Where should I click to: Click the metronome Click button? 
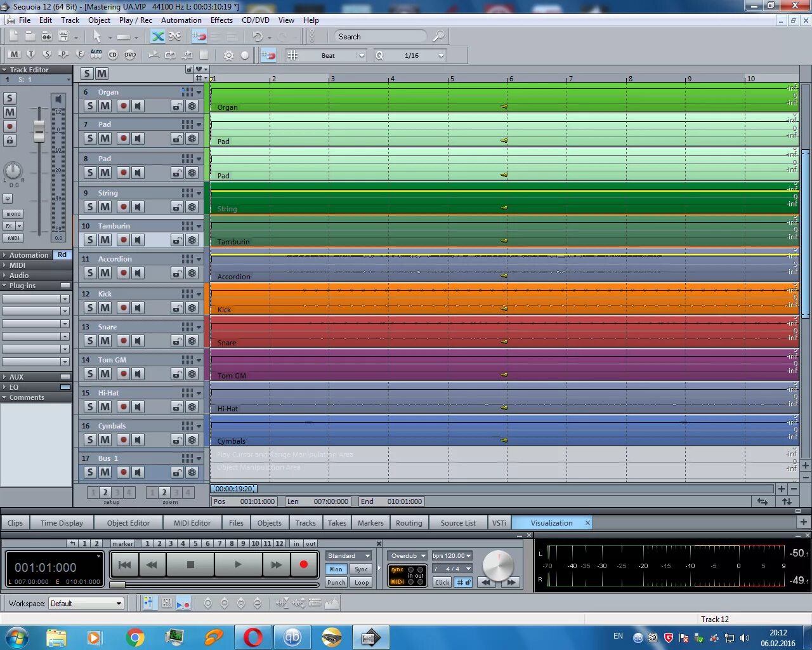[x=442, y=582]
